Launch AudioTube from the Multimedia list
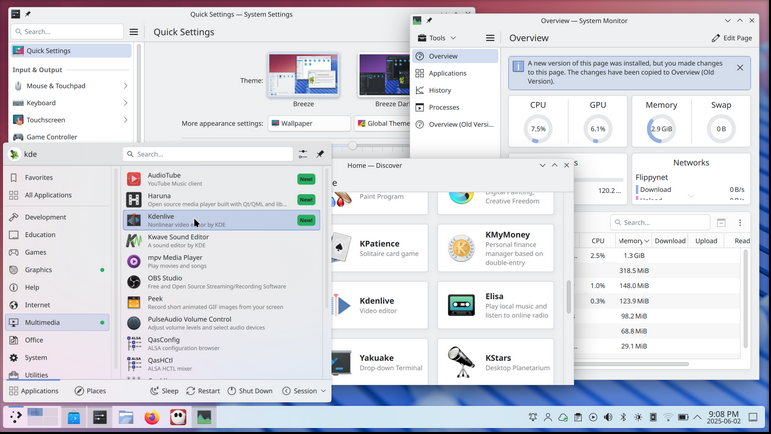The image size is (771, 434). [x=221, y=179]
